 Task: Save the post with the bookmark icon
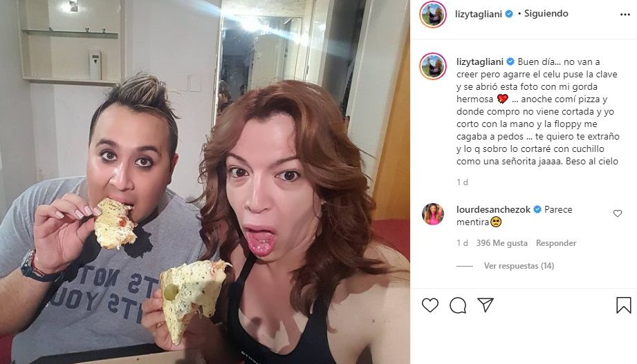tap(624, 305)
